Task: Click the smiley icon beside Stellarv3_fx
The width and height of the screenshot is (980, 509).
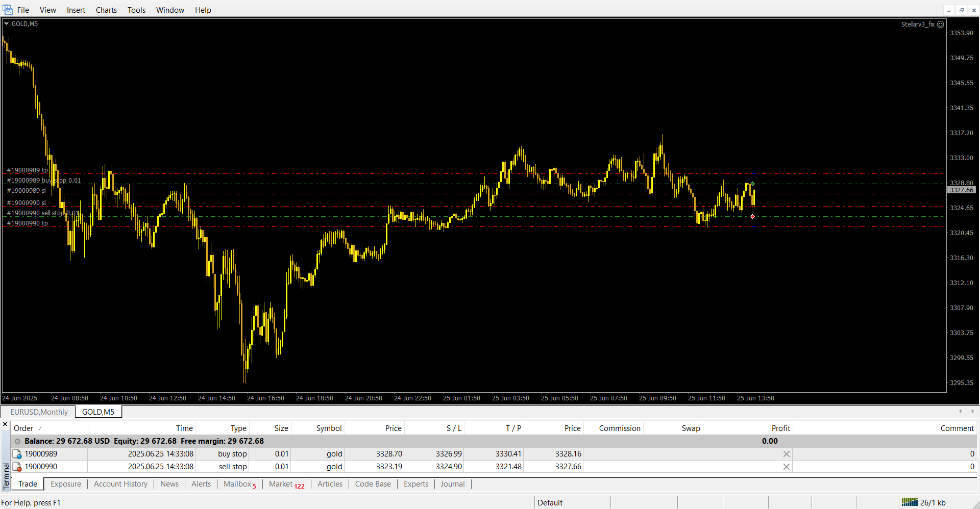Action: 941,24
